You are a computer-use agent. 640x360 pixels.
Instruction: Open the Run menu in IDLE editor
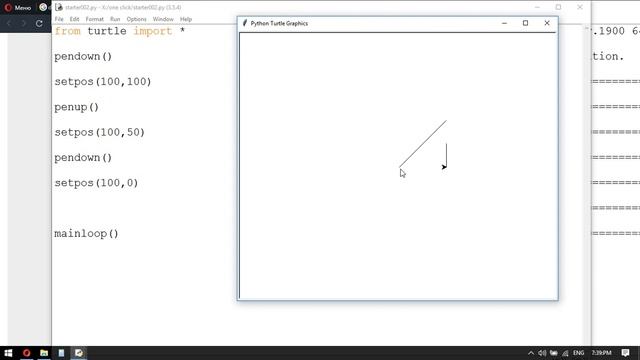click(x=115, y=19)
